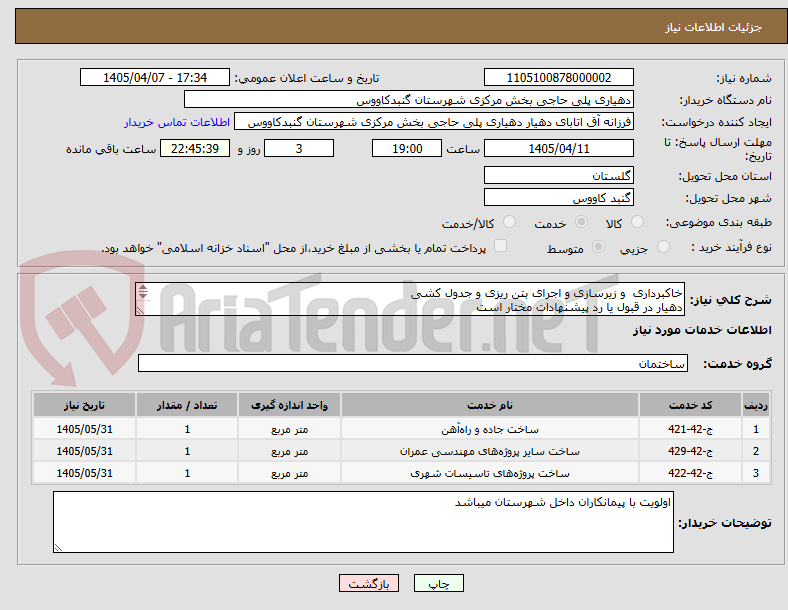The height and width of the screenshot is (610, 788).
Task: Click the remaining days field showing 3
Action: point(299,148)
